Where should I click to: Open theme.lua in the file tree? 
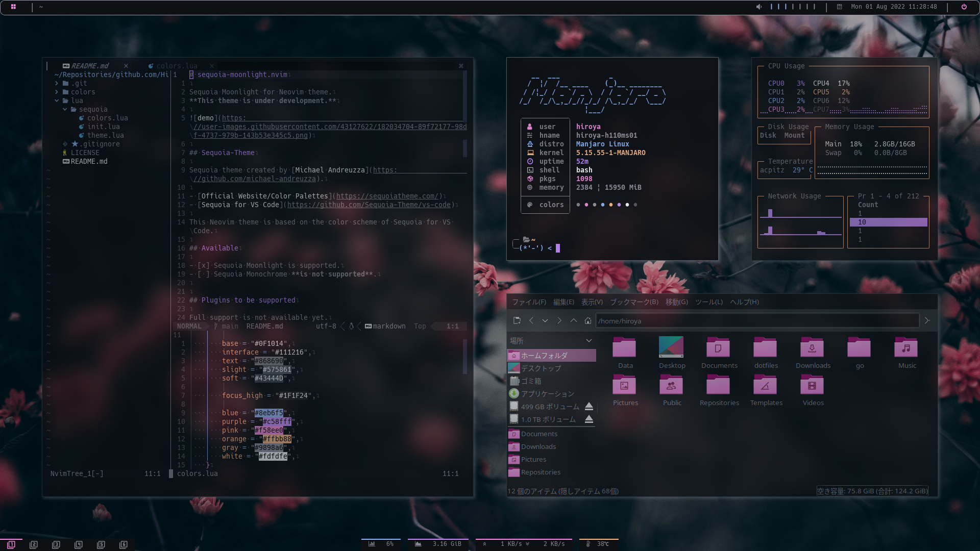click(x=105, y=135)
